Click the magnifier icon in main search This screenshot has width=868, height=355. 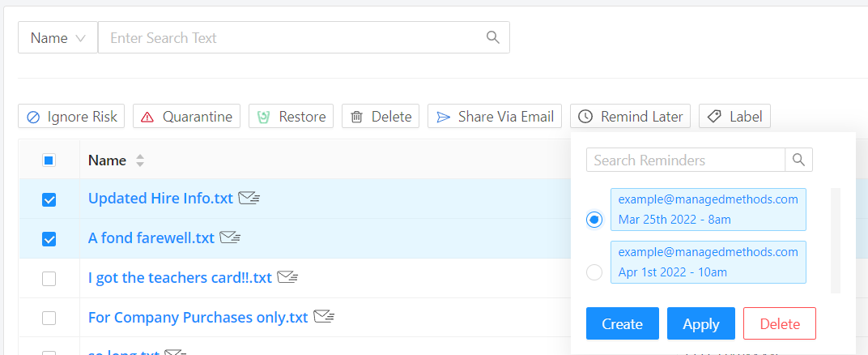tap(492, 37)
